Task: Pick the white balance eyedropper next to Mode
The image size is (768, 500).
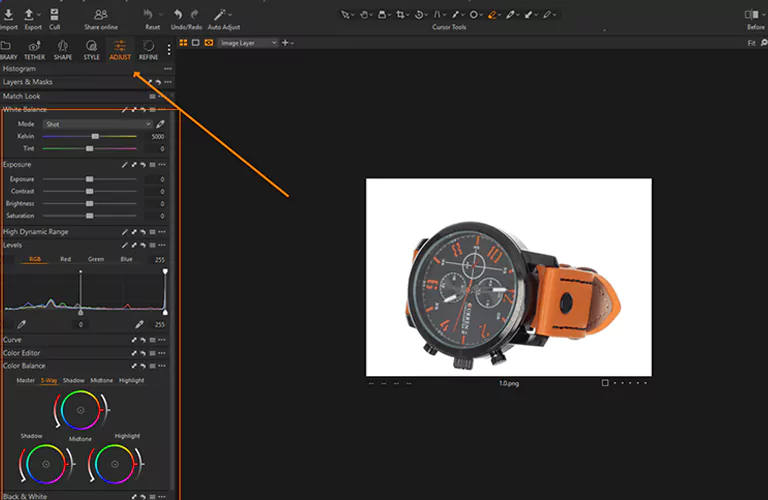Action: click(160, 124)
